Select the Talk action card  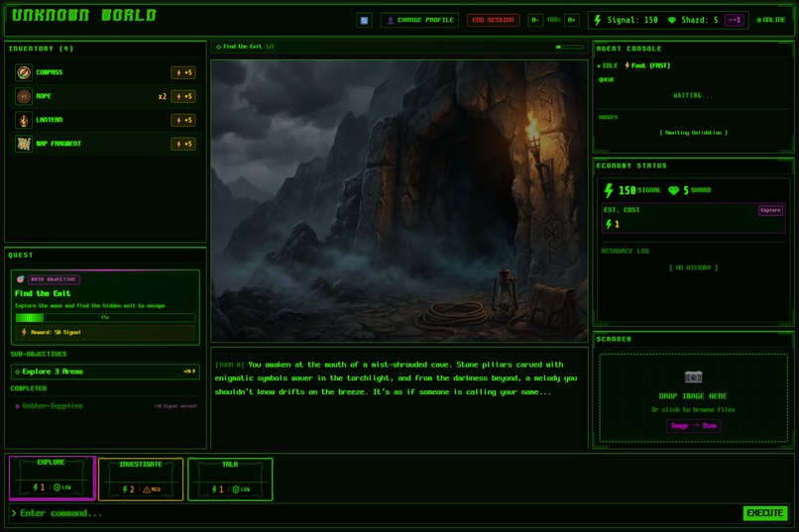(230, 479)
